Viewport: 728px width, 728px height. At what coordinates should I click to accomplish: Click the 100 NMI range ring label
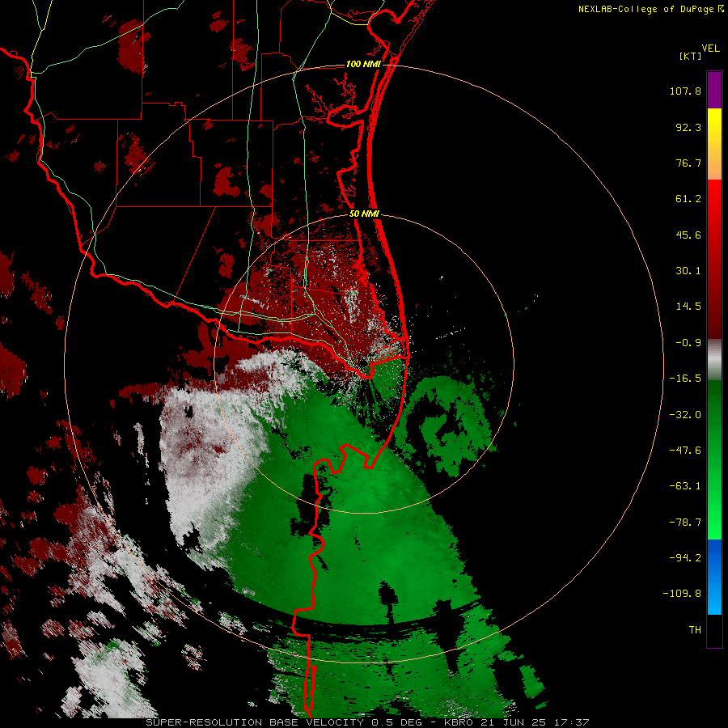(363, 64)
